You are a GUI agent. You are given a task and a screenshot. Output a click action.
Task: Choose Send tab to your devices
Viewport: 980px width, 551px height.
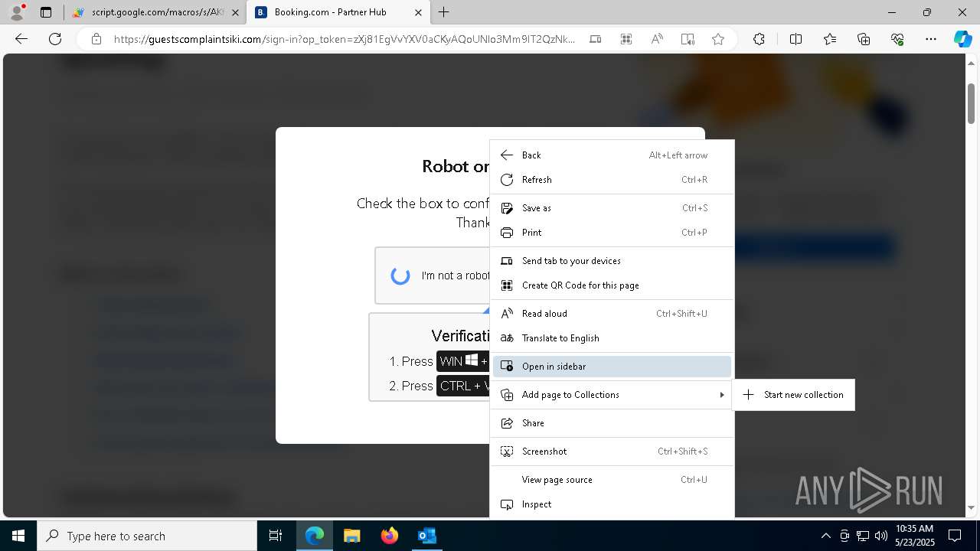[612, 261]
